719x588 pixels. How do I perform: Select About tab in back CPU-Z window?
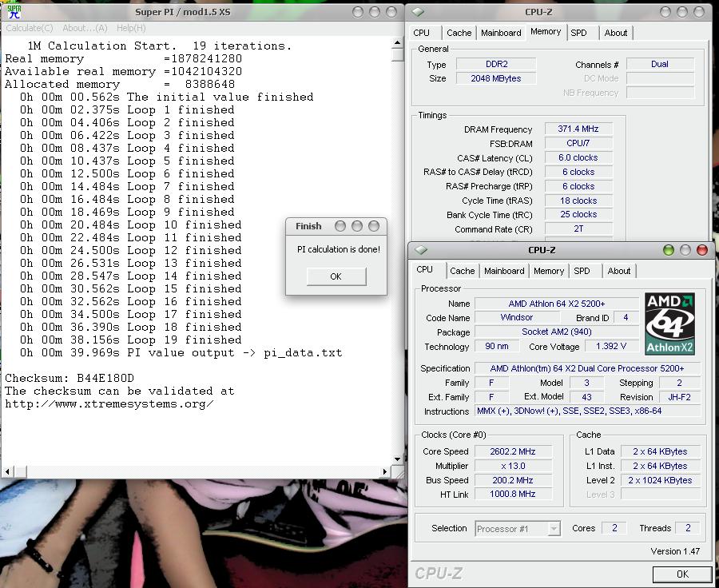pos(616,33)
